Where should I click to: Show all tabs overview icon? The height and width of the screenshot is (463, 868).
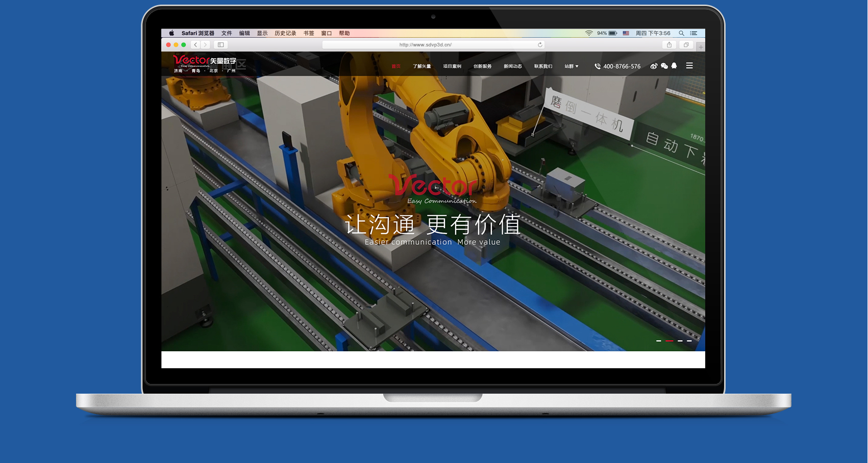(686, 45)
